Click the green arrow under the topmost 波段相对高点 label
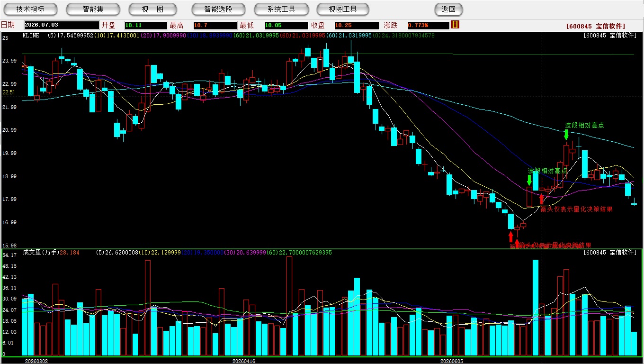 (x=566, y=135)
